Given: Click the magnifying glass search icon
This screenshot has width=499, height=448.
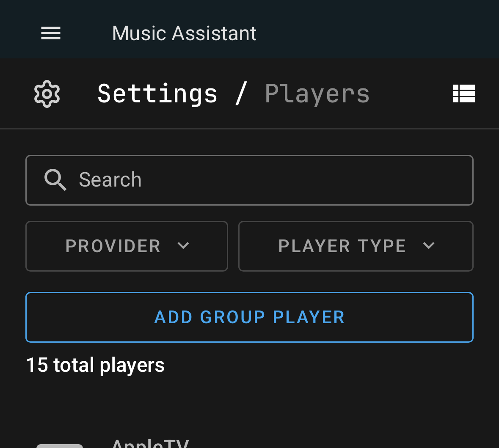Looking at the screenshot, I should pyautogui.click(x=55, y=180).
